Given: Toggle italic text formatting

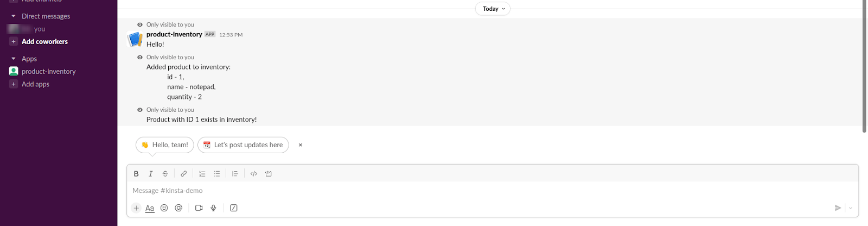Looking at the screenshot, I should (x=151, y=174).
